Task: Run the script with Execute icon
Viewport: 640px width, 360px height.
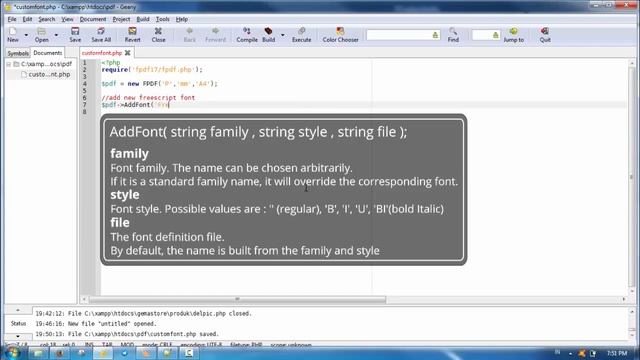Action: tap(301, 35)
